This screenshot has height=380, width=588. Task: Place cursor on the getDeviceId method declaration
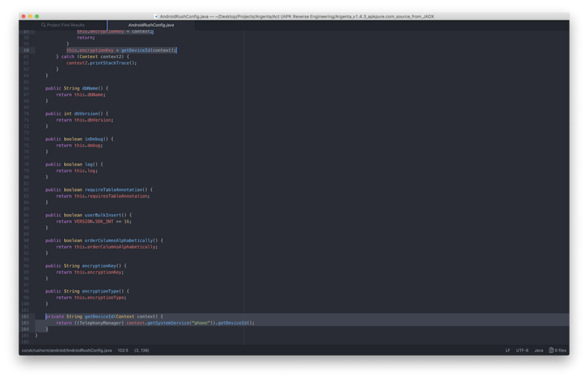pos(99,316)
